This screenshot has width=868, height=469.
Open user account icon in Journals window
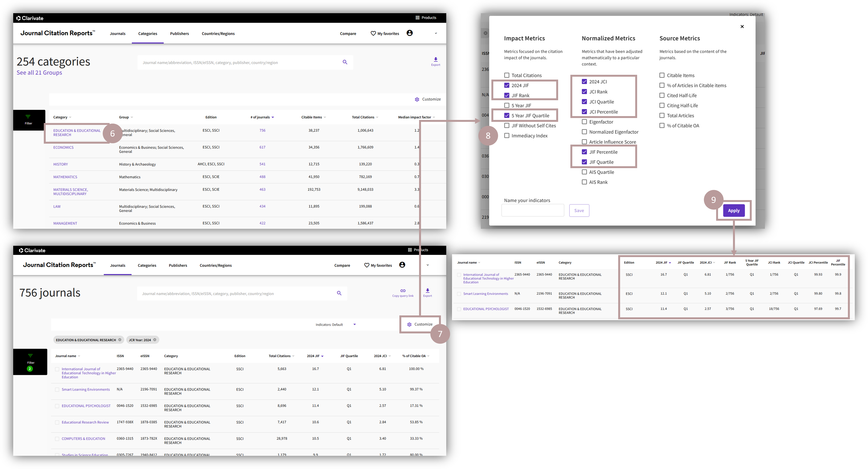click(402, 265)
